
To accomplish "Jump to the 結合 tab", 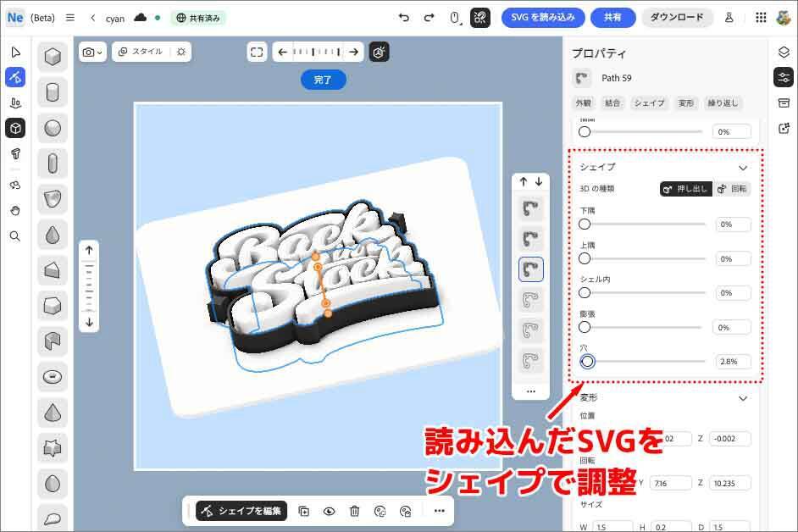I will (x=612, y=103).
